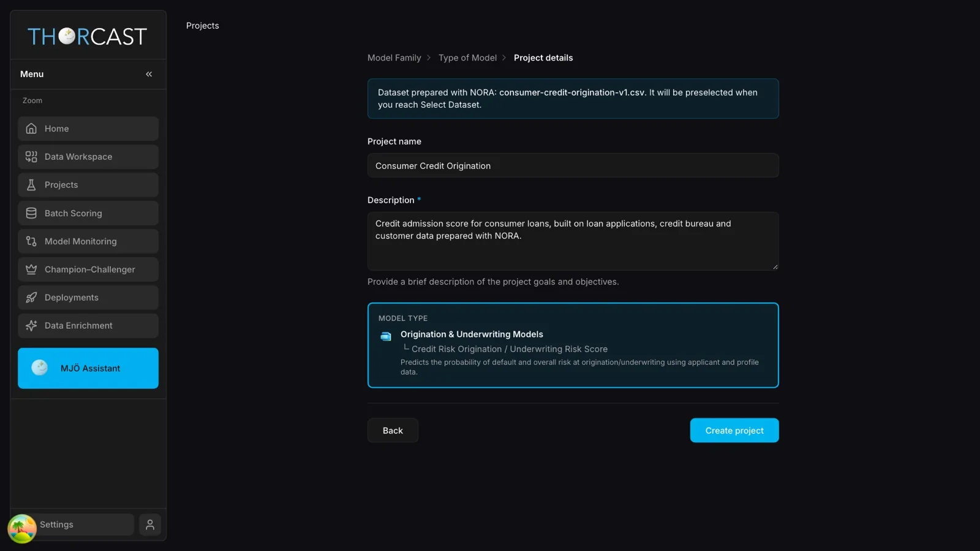
Task: Return to Type of Model breadcrumb
Action: pyautogui.click(x=467, y=58)
